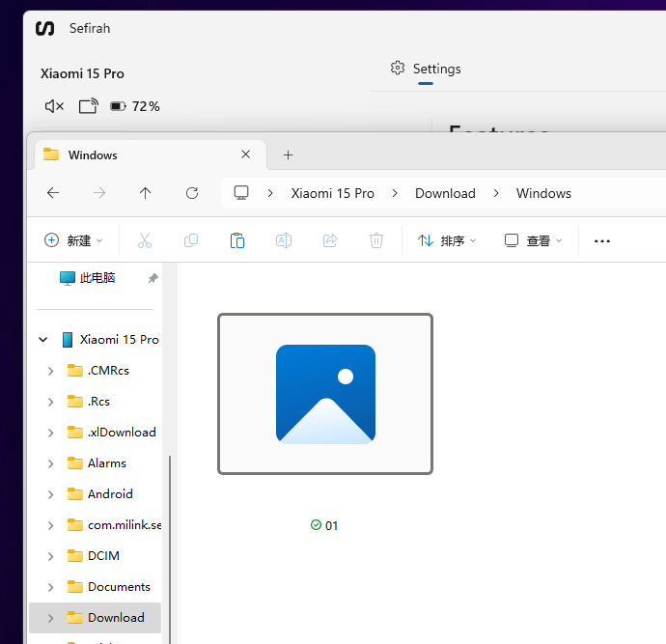Expand the Android folder
Viewport: 666px width, 644px height.
point(50,494)
